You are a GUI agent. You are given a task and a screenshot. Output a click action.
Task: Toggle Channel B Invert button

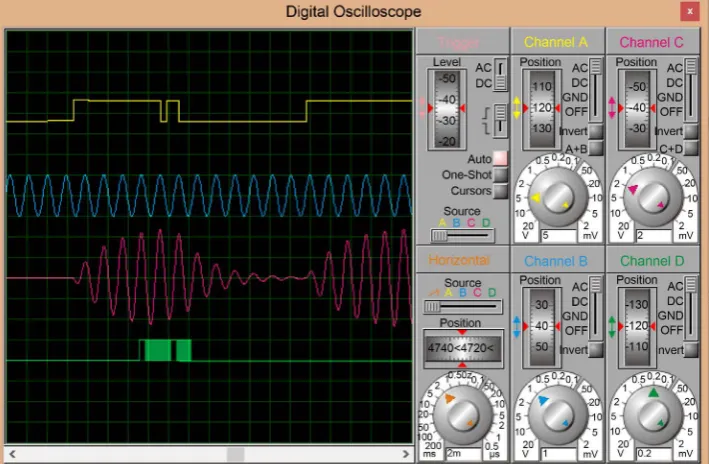coord(596,350)
